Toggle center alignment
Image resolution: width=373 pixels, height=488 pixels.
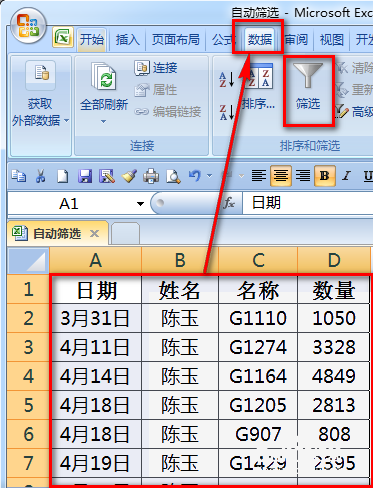pyautogui.click(x=281, y=175)
